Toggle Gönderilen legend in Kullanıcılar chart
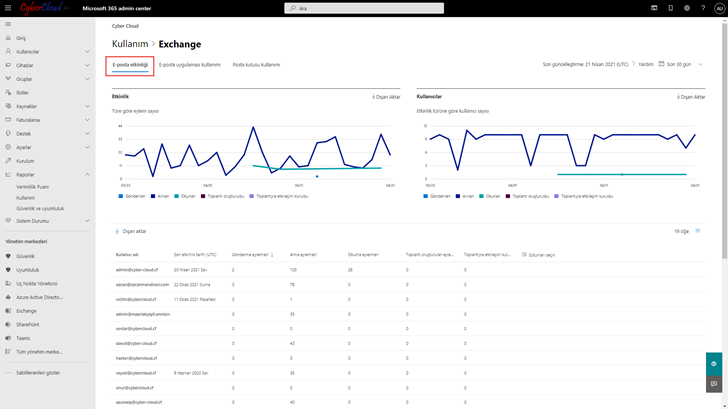 click(x=437, y=196)
